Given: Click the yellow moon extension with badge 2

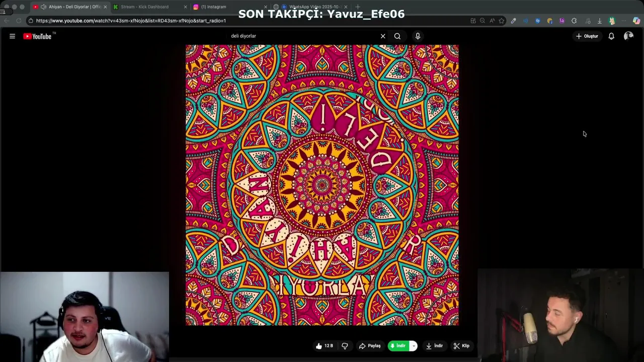Looking at the screenshot, I should (550, 21).
